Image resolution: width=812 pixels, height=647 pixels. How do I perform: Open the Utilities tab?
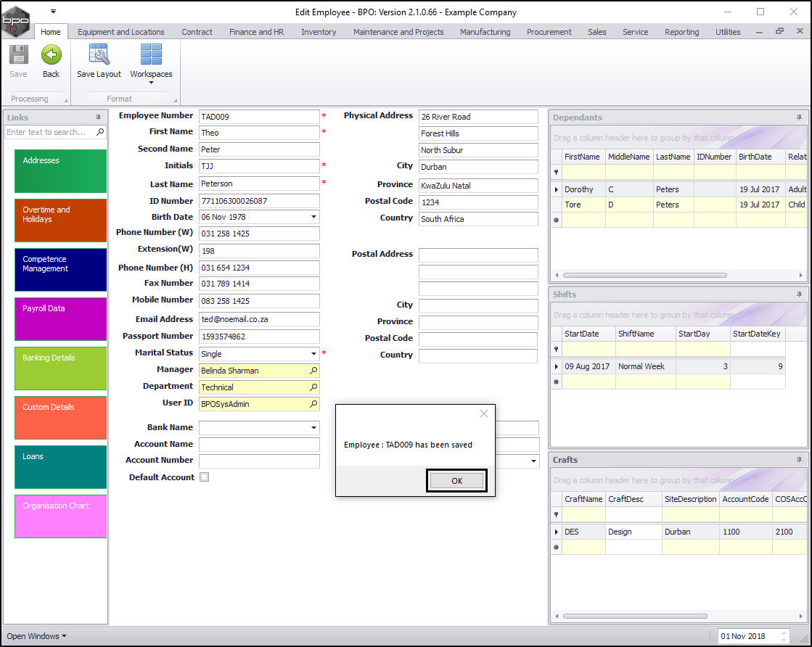pos(728,32)
